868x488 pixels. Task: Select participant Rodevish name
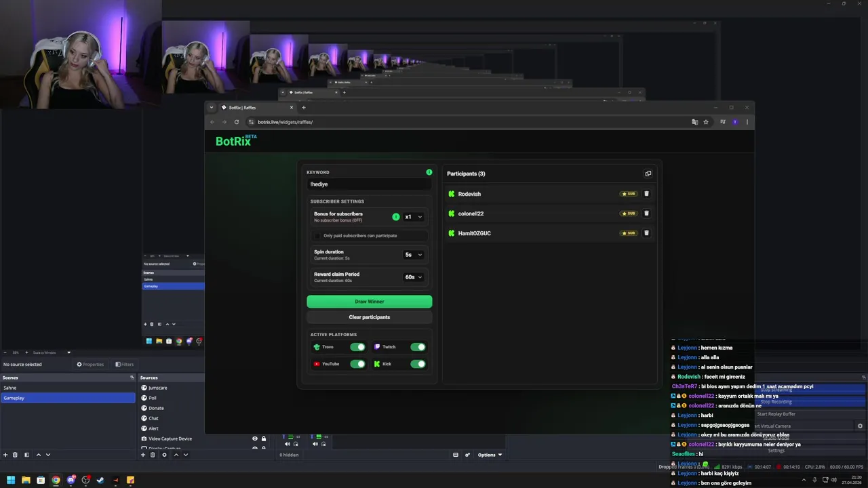click(x=469, y=194)
